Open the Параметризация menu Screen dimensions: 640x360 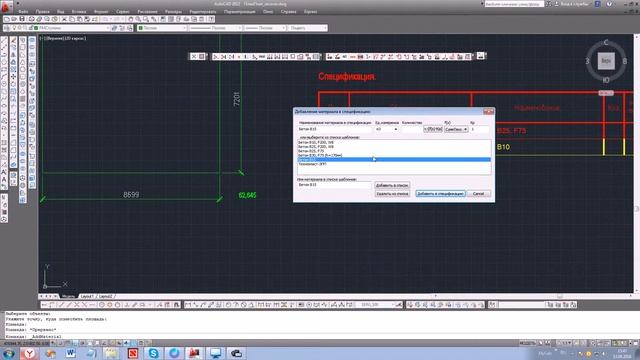click(240, 11)
